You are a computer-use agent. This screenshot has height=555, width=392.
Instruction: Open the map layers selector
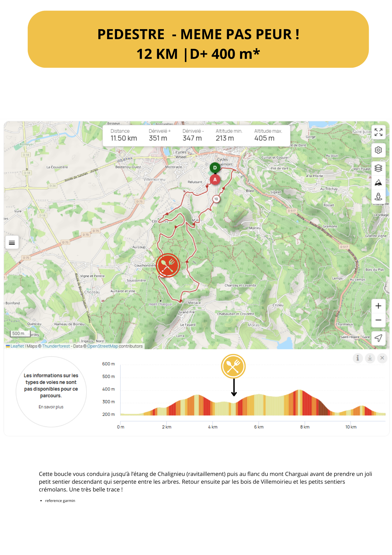(x=378, y=168)
